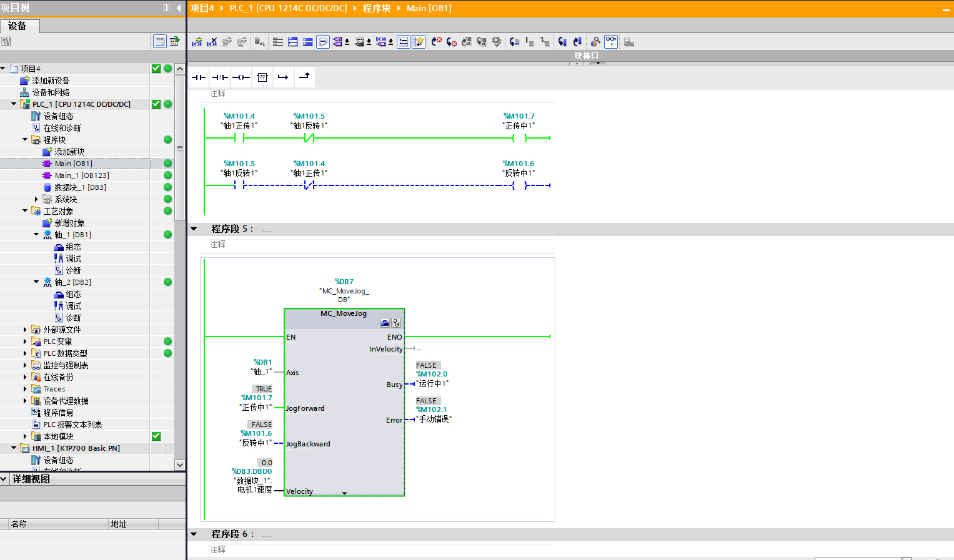Click the project tree vertical scrollbar down arrow

point(180,464)
